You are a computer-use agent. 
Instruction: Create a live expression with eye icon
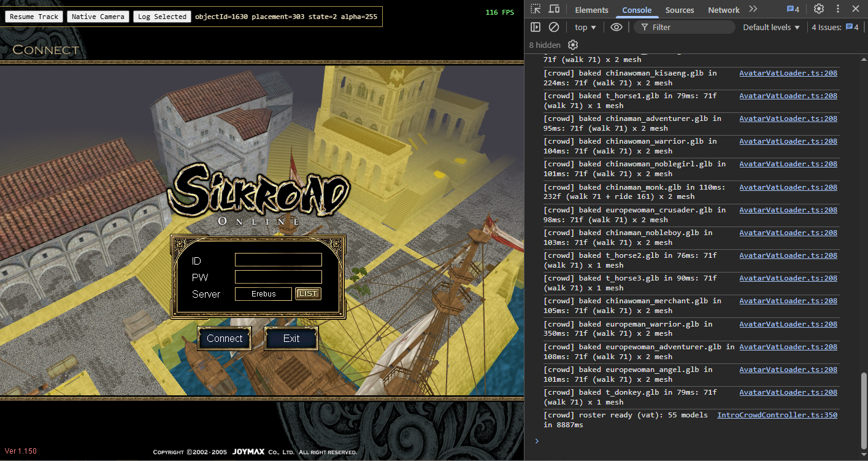pyautogui.click(x=616, y=27)
